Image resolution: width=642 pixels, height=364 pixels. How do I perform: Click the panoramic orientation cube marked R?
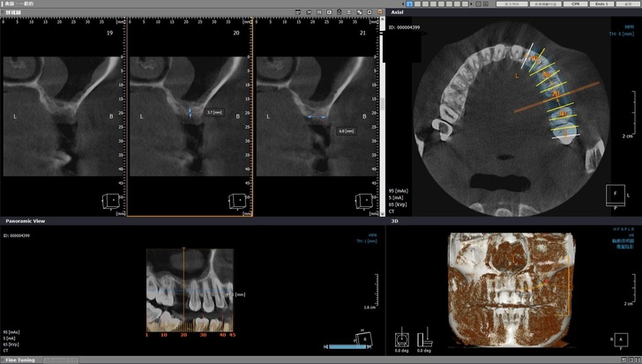363,338
